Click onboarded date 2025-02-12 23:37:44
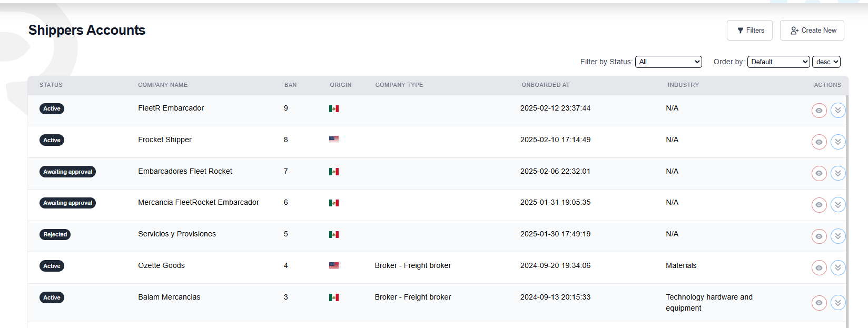 555,108
